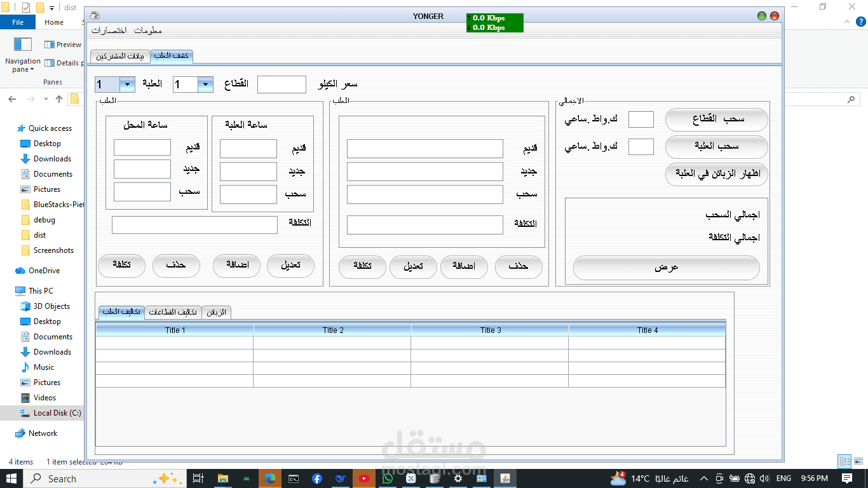Toggle the Preview pane in File Explorer
Viewport: 868px width, 488px height.
pyautogui.click(x=63, y=44)
